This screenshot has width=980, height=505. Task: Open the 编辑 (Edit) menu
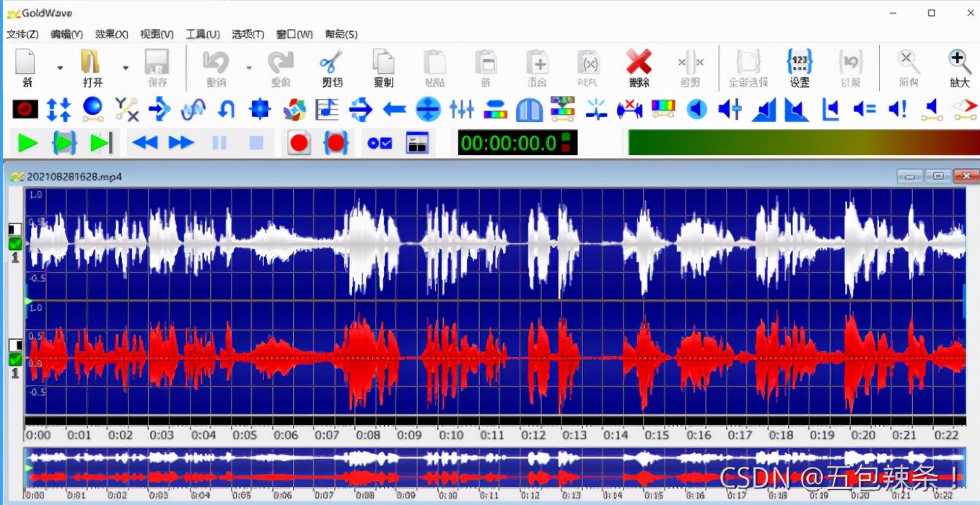point(66,34)
